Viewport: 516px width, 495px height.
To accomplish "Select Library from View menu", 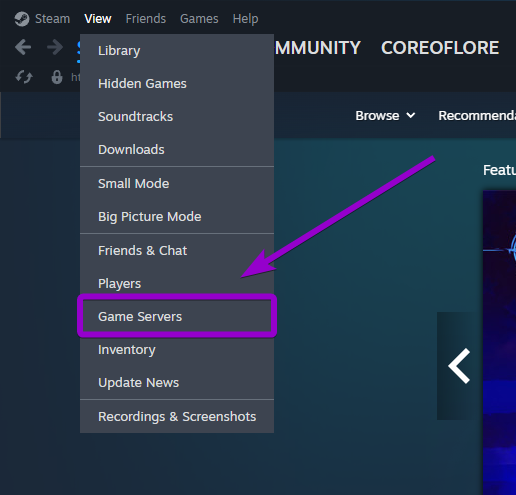I will click(177, 51).
